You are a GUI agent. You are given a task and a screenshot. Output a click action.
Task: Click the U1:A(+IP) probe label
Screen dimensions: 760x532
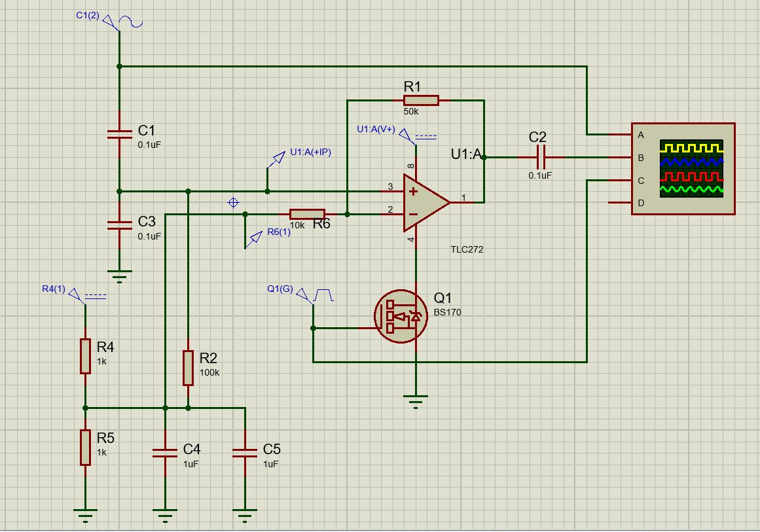pyautogui.click(x=311, y=152)
